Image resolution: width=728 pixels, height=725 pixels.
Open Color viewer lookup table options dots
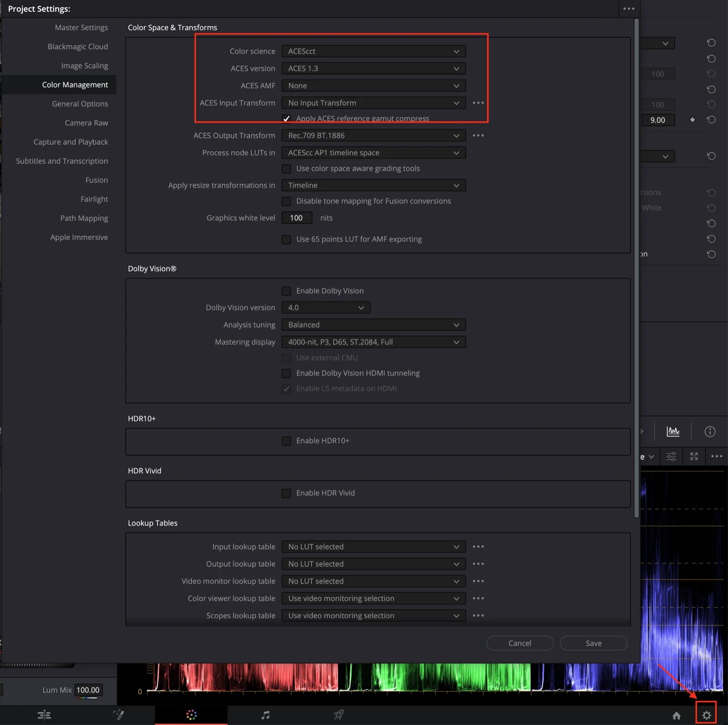tap(478, 598)
